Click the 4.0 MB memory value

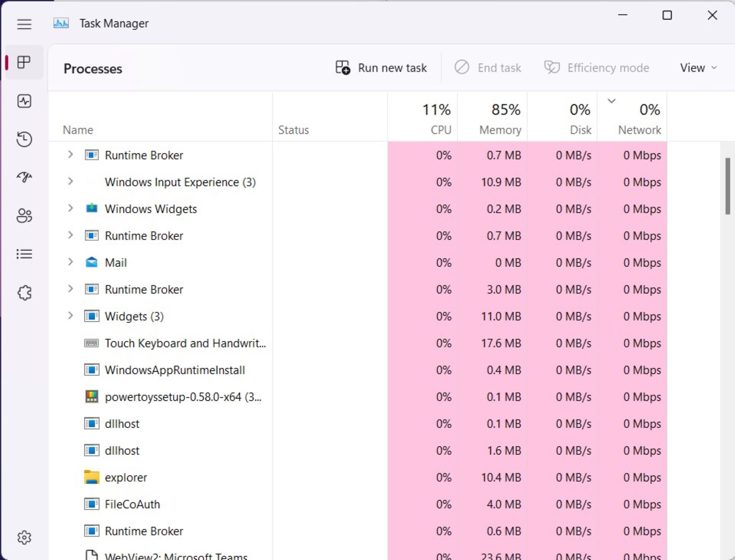click(x=504, y=504)
